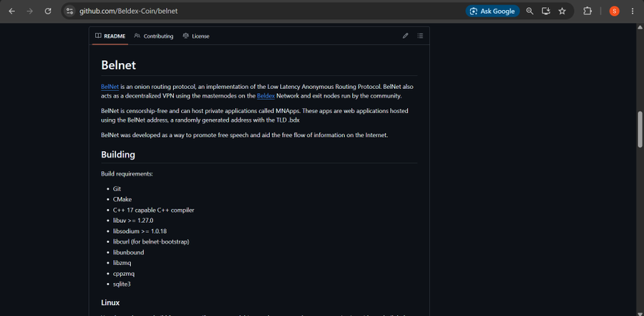Click the Belnet main heading
Viewport: 644px width, 316px height.
[118, 64]
